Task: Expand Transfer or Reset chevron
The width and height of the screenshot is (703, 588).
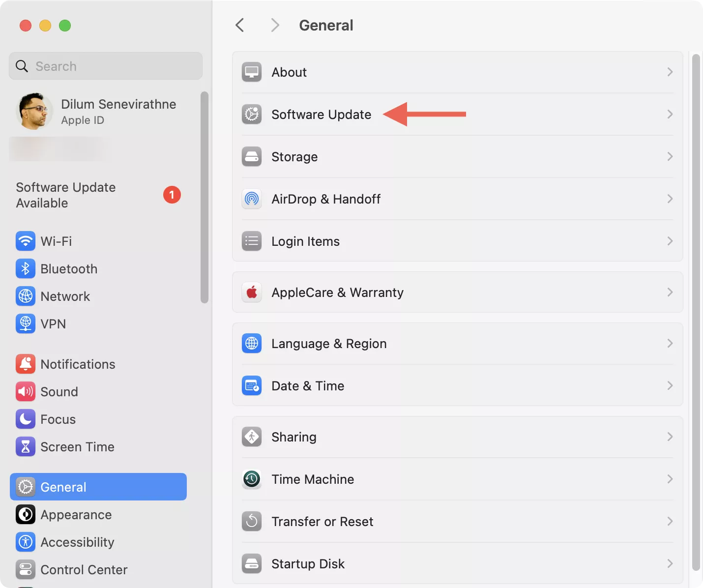Action: point(670,522)
